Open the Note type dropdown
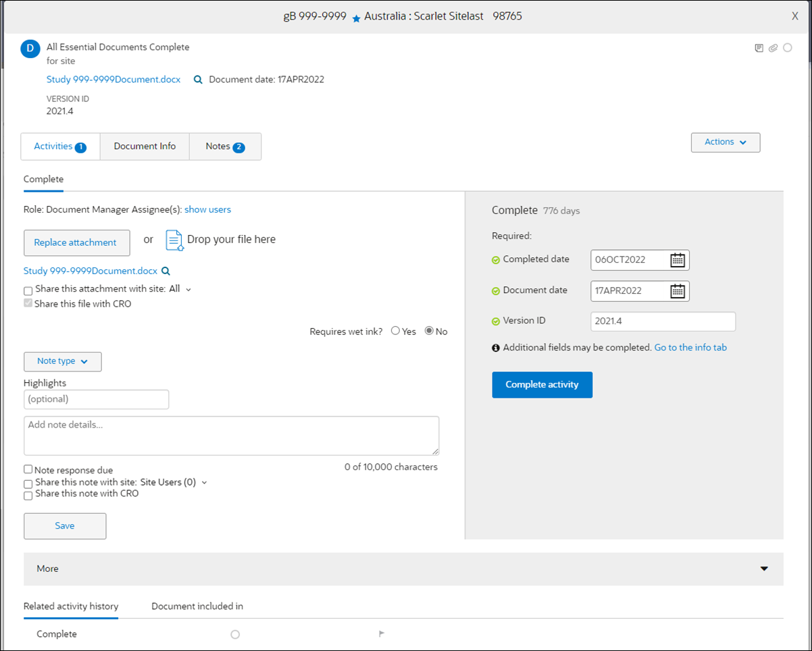The height and width of the screenshot is (651, 812). (x=63, y=361)
